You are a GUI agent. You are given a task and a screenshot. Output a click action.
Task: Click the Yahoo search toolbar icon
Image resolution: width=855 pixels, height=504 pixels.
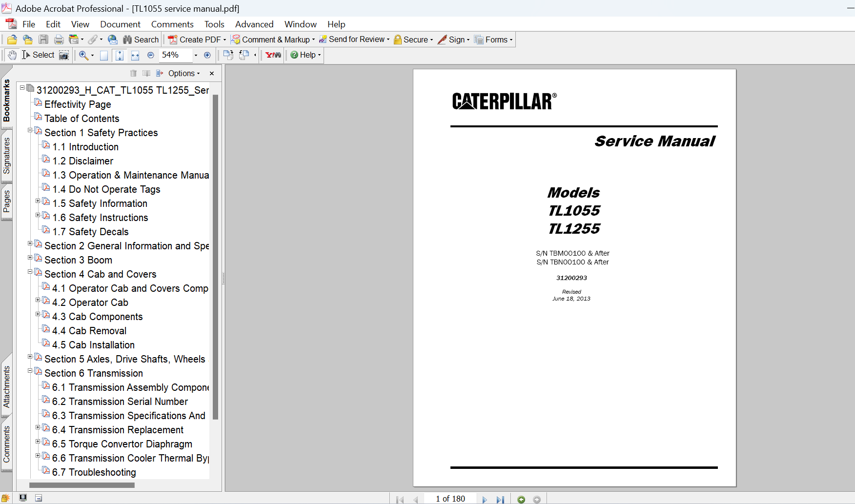click(273, 55)
